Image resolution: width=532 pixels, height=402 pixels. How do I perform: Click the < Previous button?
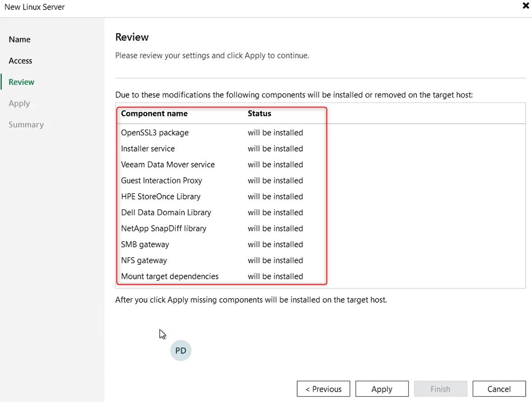(x=323, y=389)
